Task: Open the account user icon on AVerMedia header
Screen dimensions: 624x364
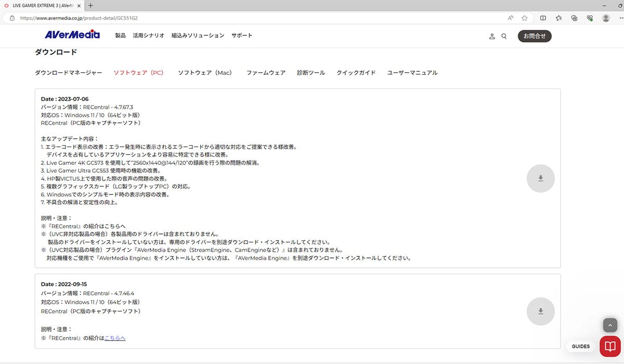Action: [492, 36]
